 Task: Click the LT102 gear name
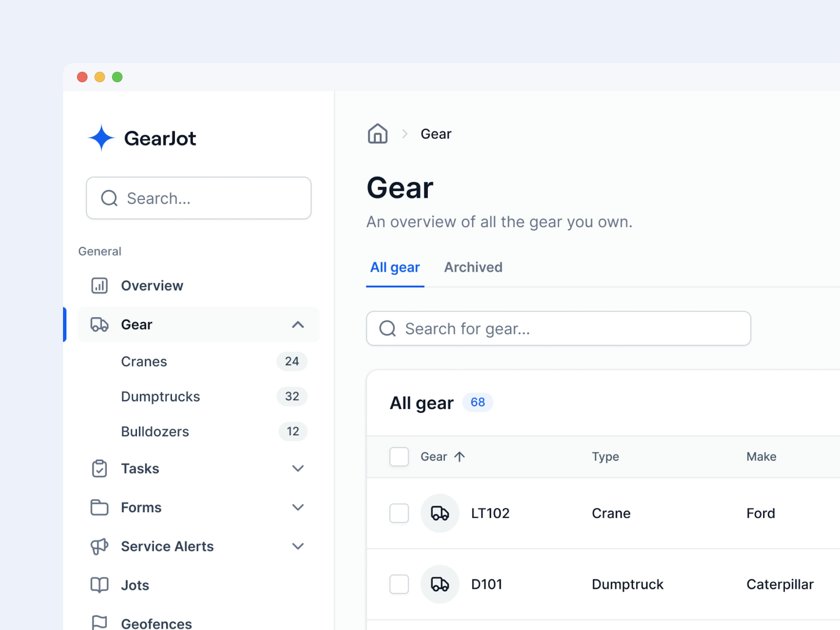pos(490,513)
